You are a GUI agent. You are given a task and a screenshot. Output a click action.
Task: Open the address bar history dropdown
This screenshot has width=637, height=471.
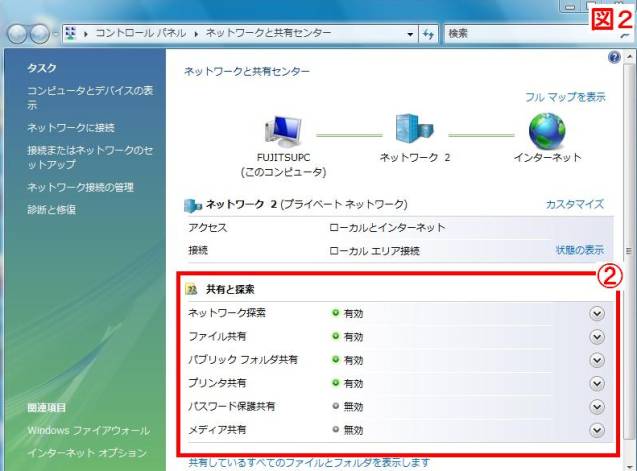click(x=410, y=34)
